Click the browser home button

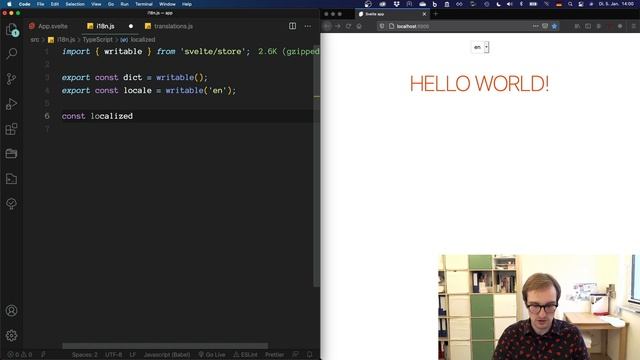click(359, 26)
